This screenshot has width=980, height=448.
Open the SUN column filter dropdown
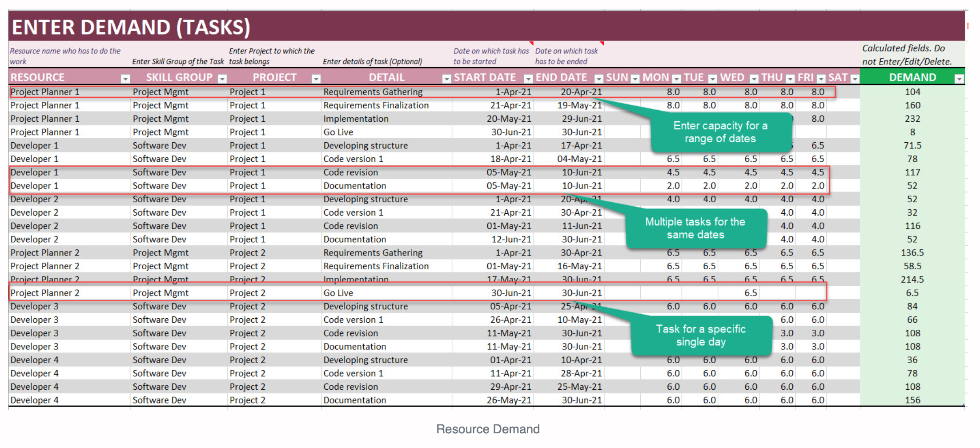pos(635,79)
